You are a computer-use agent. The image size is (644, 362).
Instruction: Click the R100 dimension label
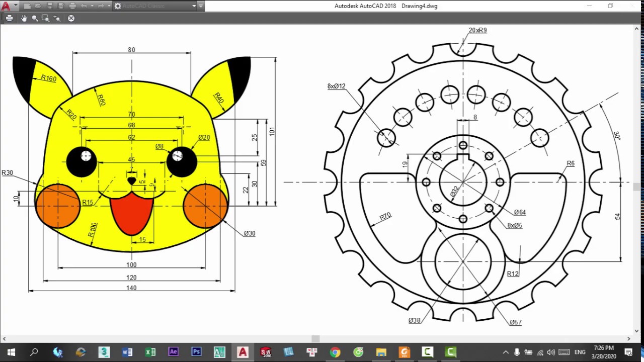93,230
